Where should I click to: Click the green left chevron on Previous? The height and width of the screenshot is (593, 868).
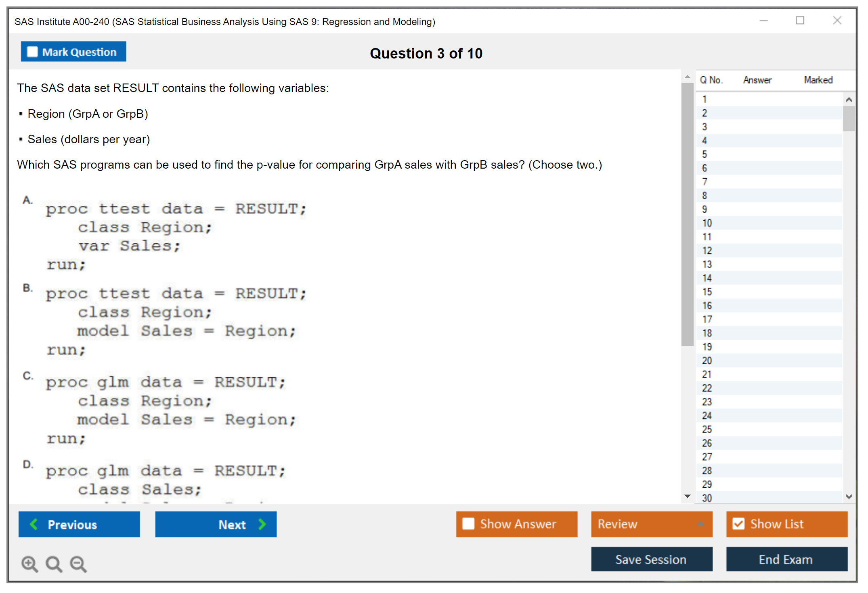(x=34, y=524)
